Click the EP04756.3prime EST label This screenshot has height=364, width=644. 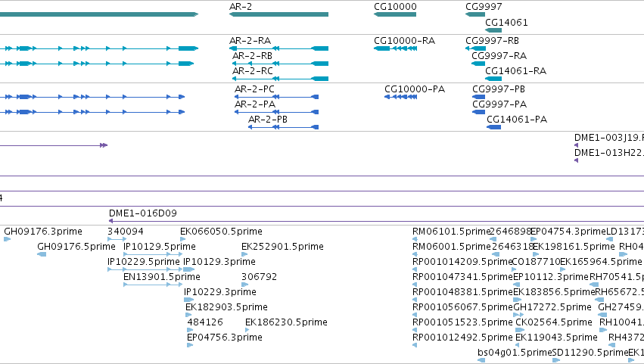225,338
